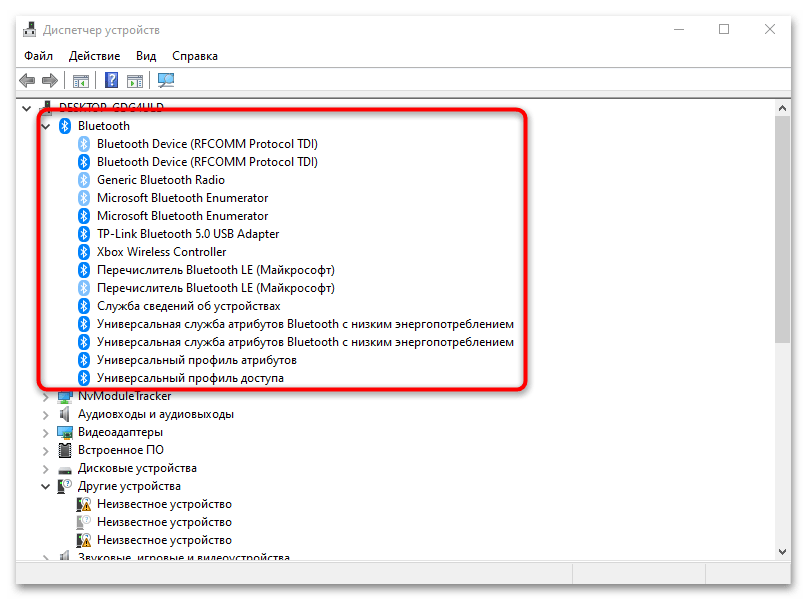This screenshot has width=807, height=600.
Task: Expand the NvModuleTracker category
Action: 45,397
